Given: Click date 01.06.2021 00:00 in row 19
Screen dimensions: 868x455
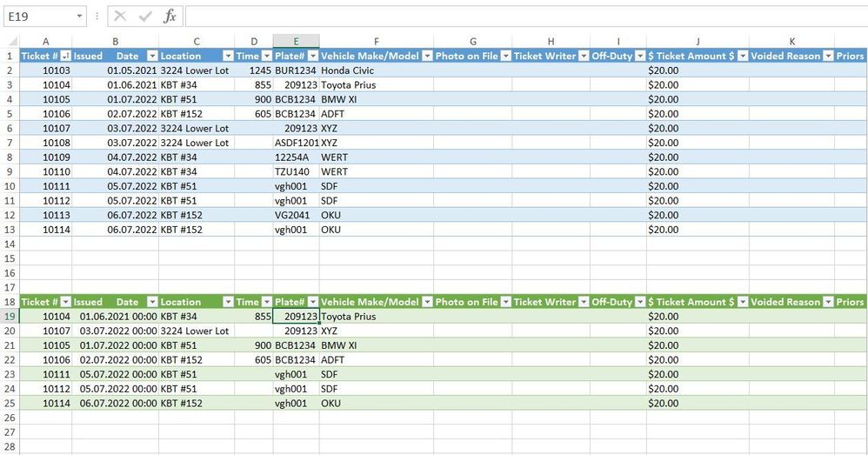Looking at the screenshot, I should [115, 317].
